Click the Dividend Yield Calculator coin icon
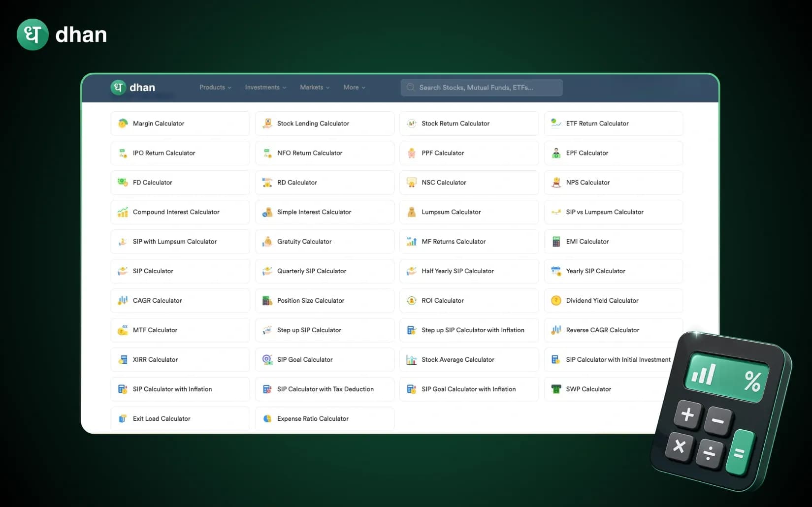This screenshot has width=812, height=507. [556, 301]
